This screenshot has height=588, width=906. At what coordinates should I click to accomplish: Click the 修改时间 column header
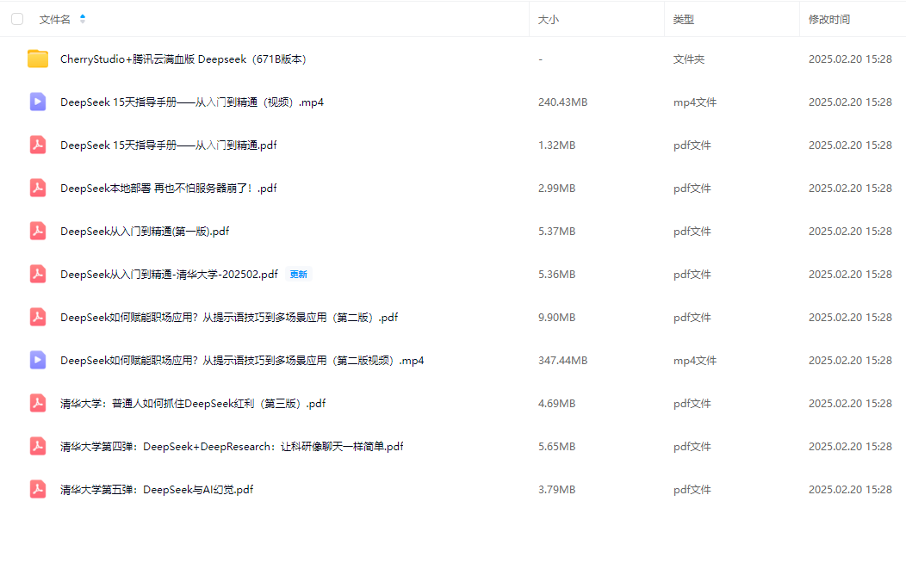point(829,19)
